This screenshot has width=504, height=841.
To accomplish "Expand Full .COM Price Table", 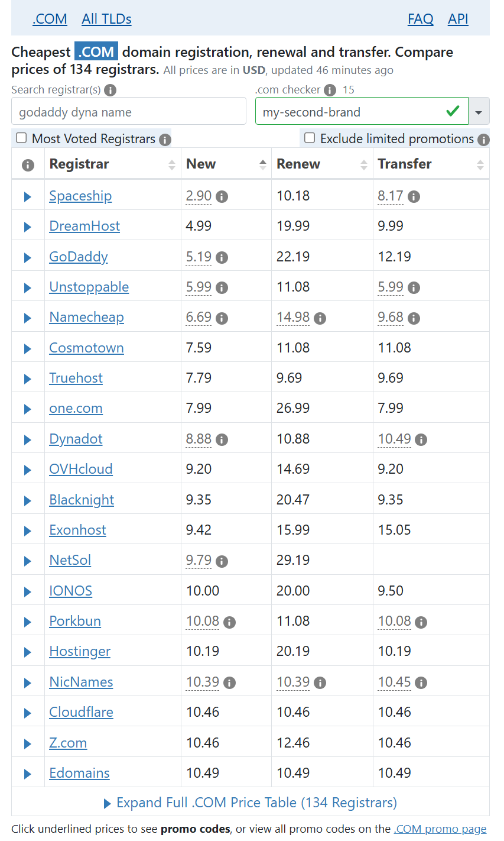I will coord(251,803).
